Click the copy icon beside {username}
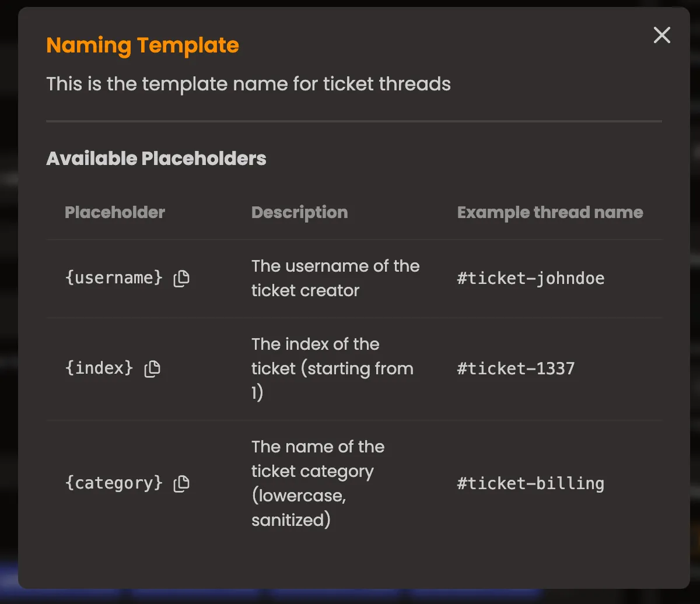This screenshot has height=604, width=700. click(x=181, y=278)
